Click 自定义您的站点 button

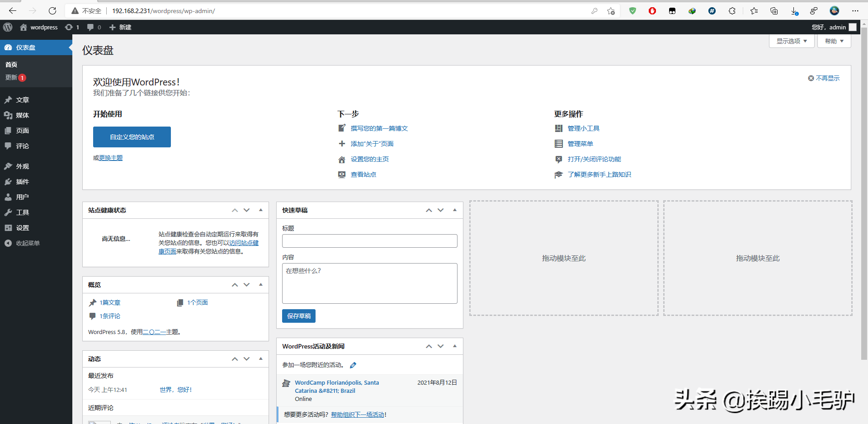[132, 137]
